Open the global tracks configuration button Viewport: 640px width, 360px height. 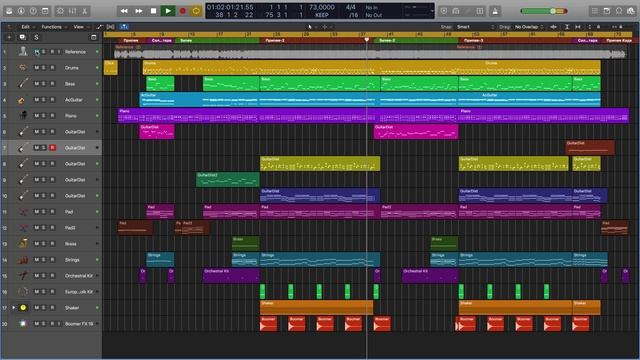(93, 37)
